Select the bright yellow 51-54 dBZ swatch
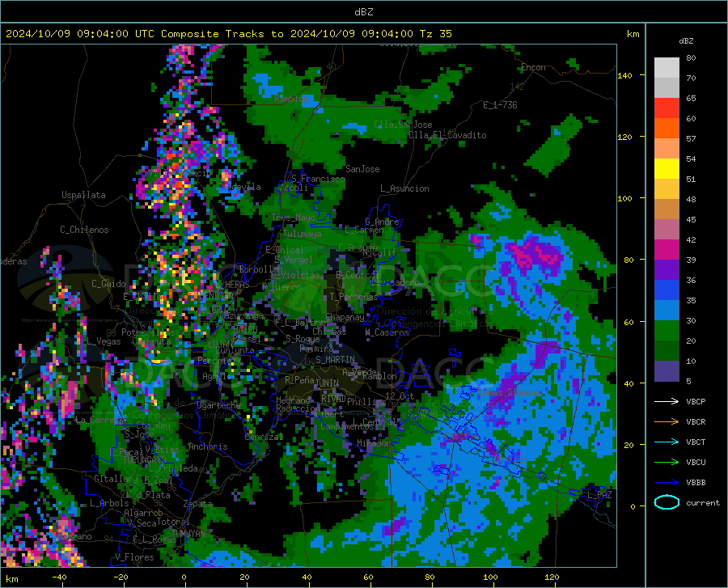This screenshot has width=728, height=588. [x=667, y=169]
